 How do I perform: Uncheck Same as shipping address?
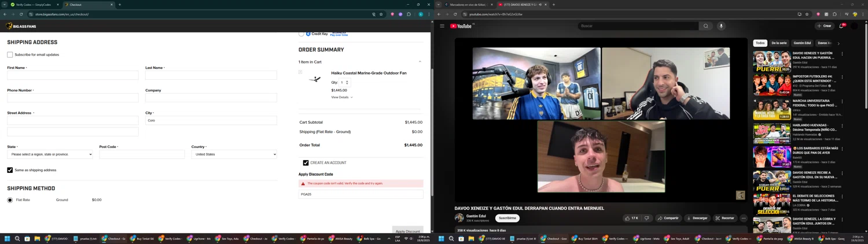(x=10, y=170)
